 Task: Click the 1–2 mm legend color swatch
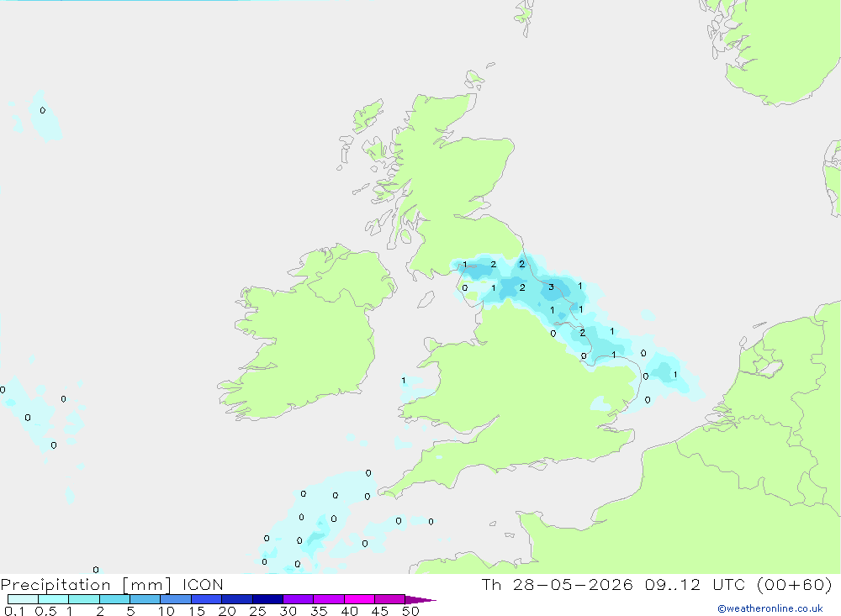tap(83, 599)
